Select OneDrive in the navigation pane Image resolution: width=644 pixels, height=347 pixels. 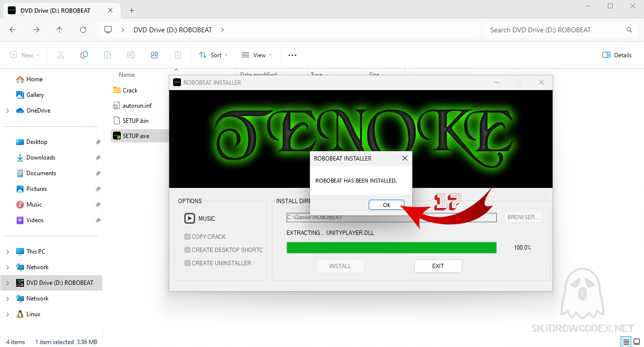[x=38, y=111]
